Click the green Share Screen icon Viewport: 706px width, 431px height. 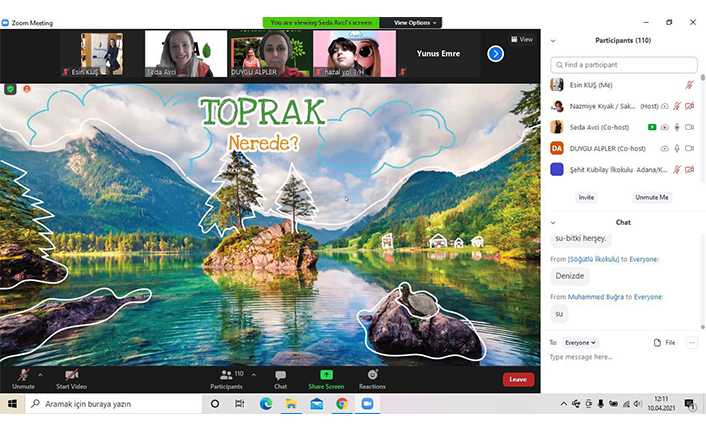(326, 375)
